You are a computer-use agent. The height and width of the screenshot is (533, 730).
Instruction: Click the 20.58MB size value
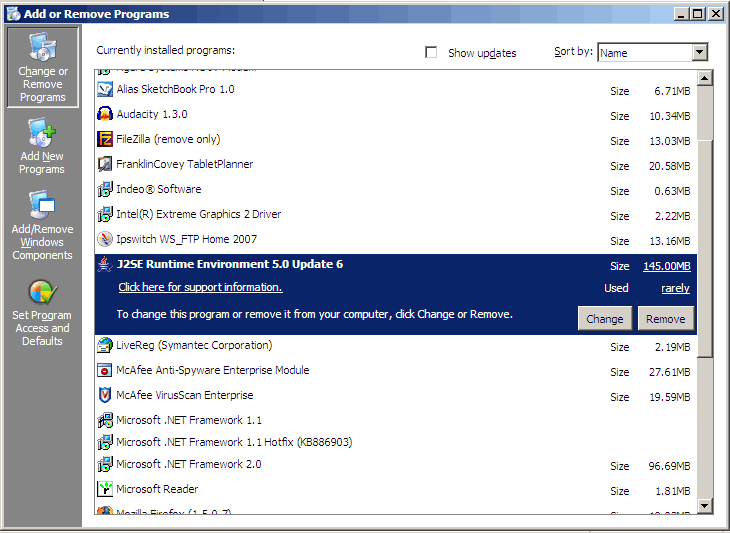coord(669,166)
